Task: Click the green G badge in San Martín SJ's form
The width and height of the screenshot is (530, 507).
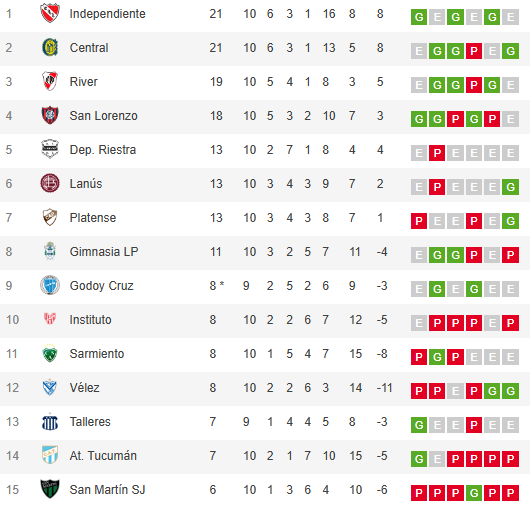Action: coord(474,493)
